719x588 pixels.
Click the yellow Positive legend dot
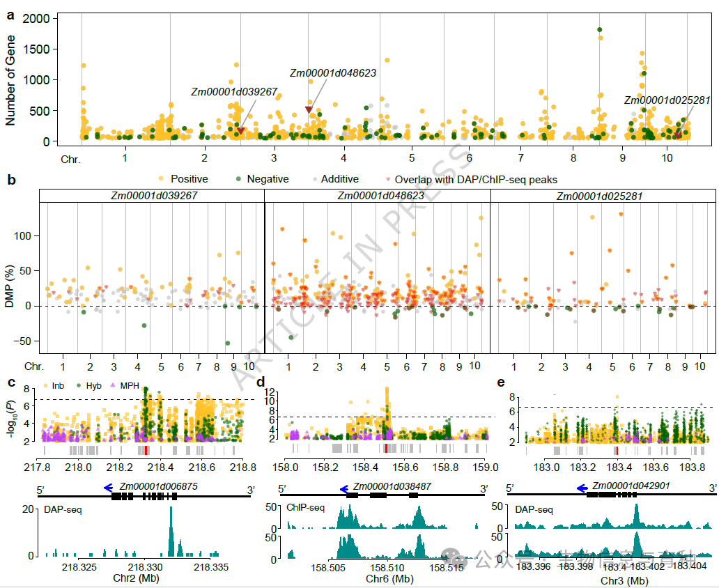tap(161, 178)
